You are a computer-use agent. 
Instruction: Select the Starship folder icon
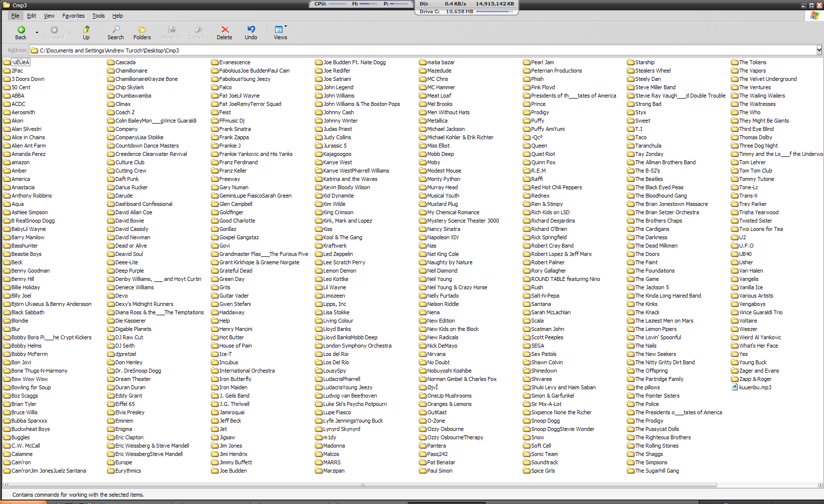coord(631,62)
